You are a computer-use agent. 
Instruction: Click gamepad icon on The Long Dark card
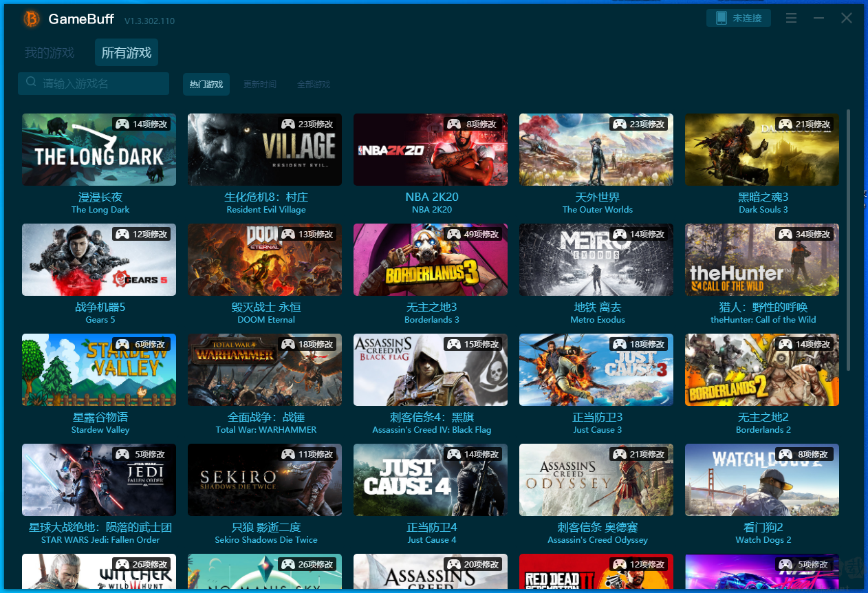(x=122, y=124)
